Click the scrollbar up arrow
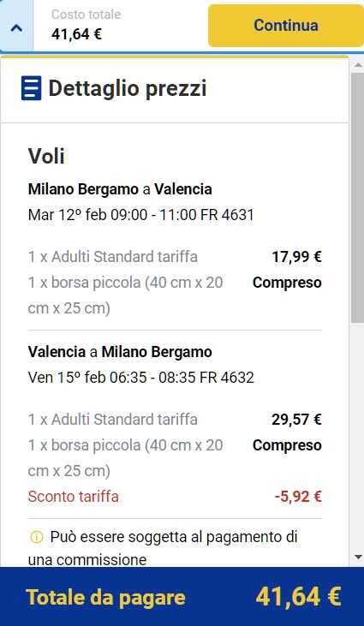 [358, 64]
